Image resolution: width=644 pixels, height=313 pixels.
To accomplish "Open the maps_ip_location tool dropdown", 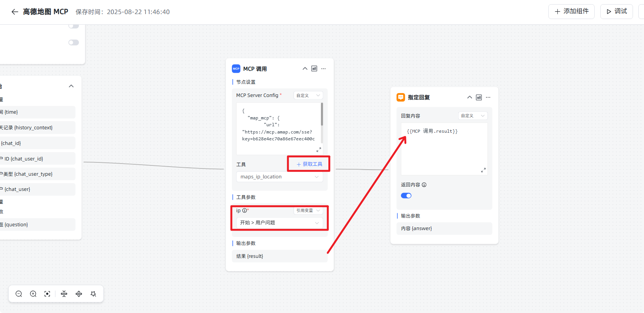I will click(x=280, y=177).
